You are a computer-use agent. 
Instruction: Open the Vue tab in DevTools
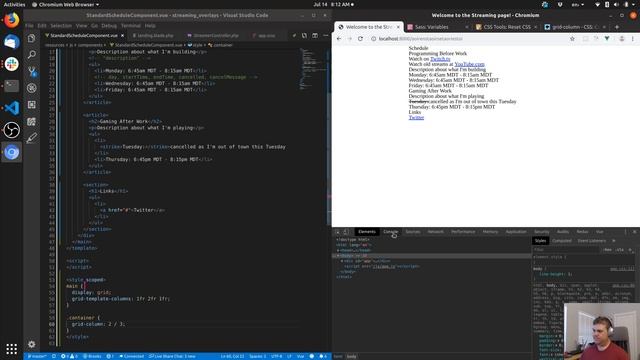pos(600,232)
